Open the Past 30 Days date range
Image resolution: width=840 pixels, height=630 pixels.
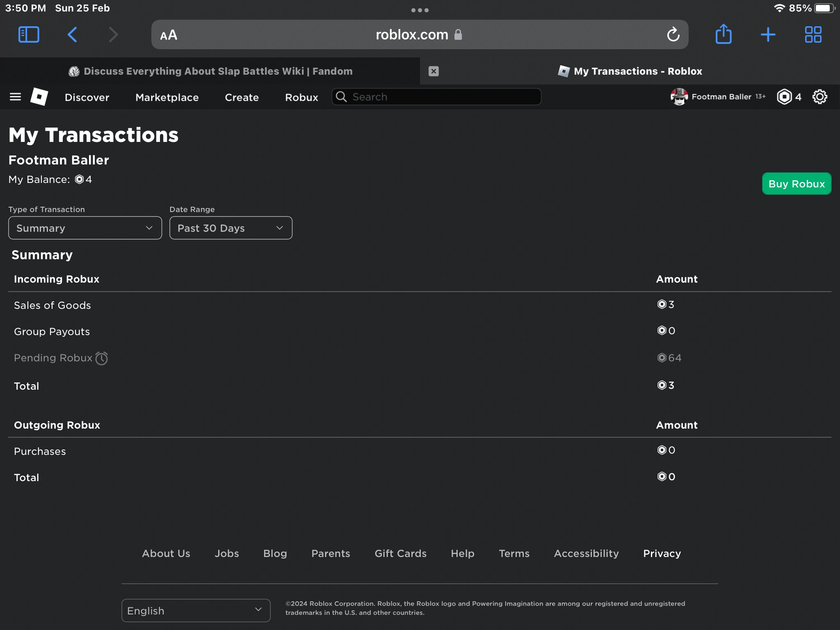[x=231, y=228]
